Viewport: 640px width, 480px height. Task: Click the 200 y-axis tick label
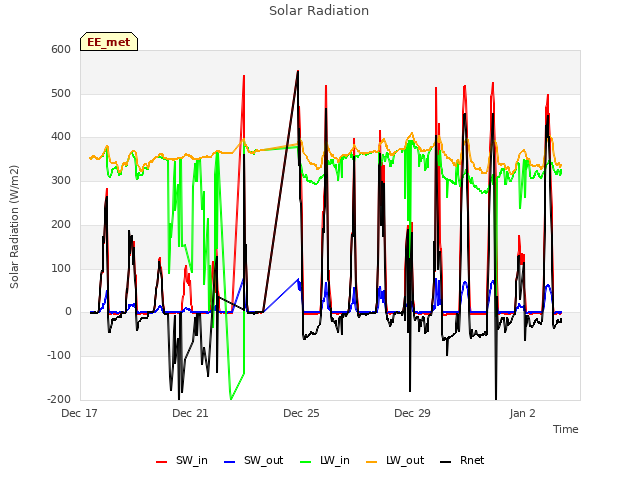point(61,224)
